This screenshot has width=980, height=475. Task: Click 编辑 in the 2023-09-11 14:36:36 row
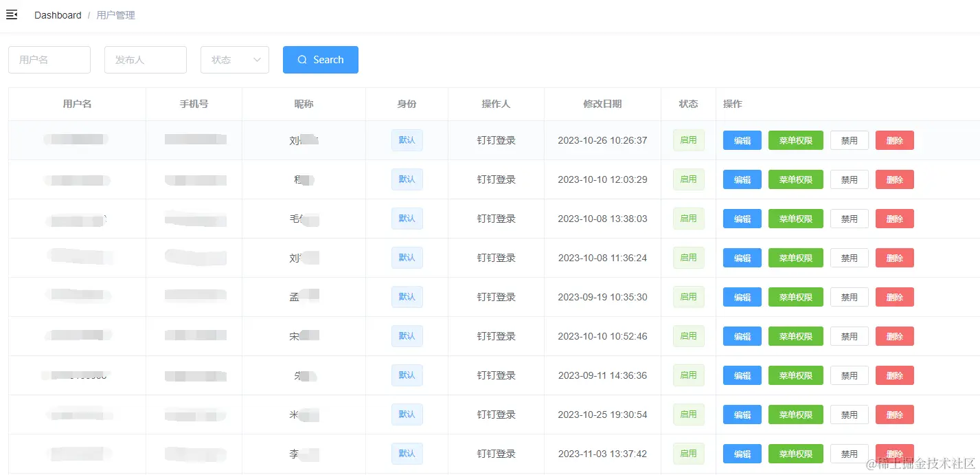point(742,375)
